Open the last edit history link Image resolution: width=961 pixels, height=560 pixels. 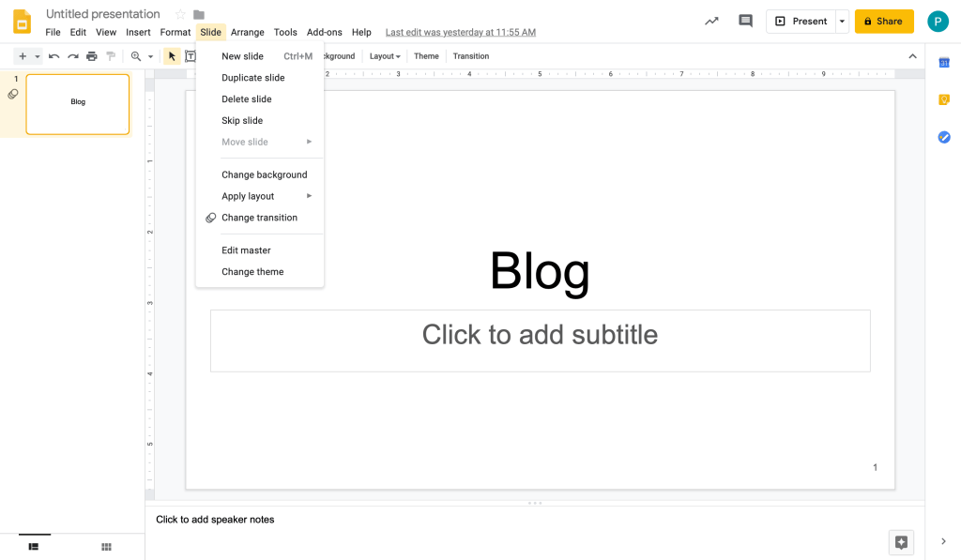tap(460, 32)
